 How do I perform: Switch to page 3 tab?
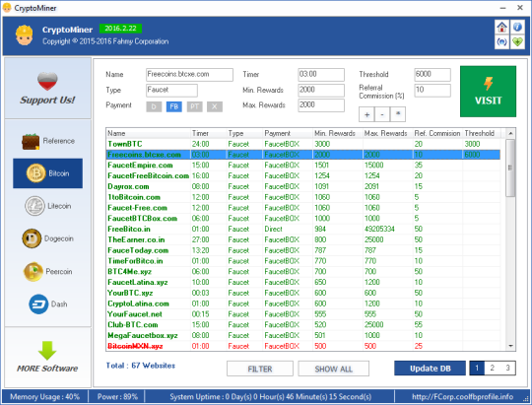(507, 368)
